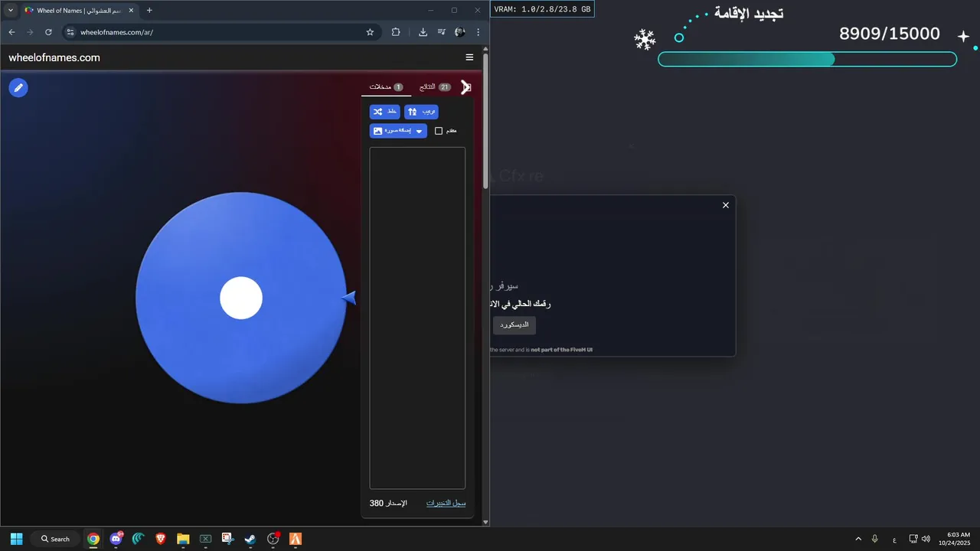
Task: Open Chrome from the taskbar
Action: 93,539
